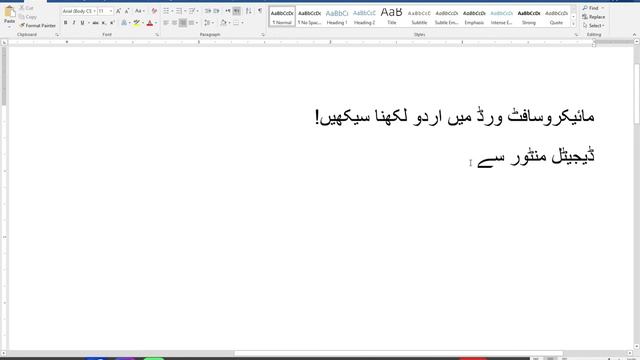
Task: Sort paragraph contents A to Z
Action: pyautogui.click(x=249, y=11)
